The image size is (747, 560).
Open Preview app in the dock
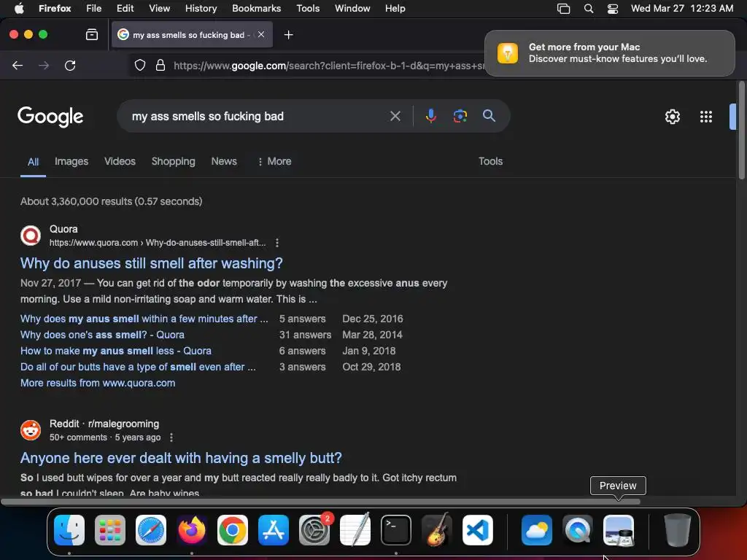click(x=619, y=530)
